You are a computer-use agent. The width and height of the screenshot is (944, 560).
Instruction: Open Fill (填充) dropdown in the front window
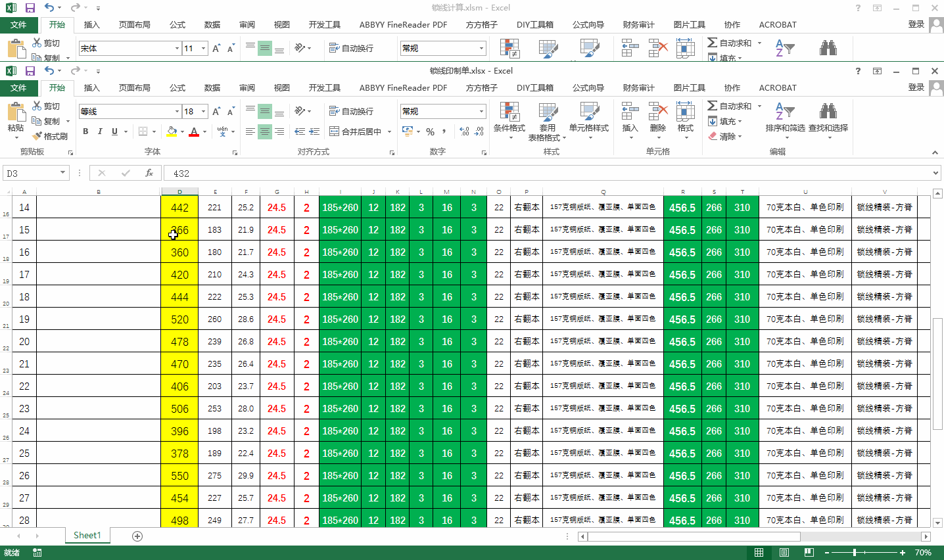coord(724,121)
